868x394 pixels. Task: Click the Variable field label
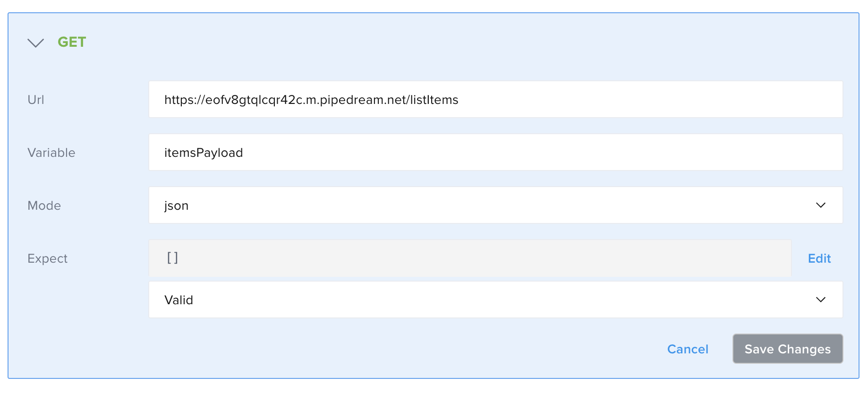[x=51, y=153]
